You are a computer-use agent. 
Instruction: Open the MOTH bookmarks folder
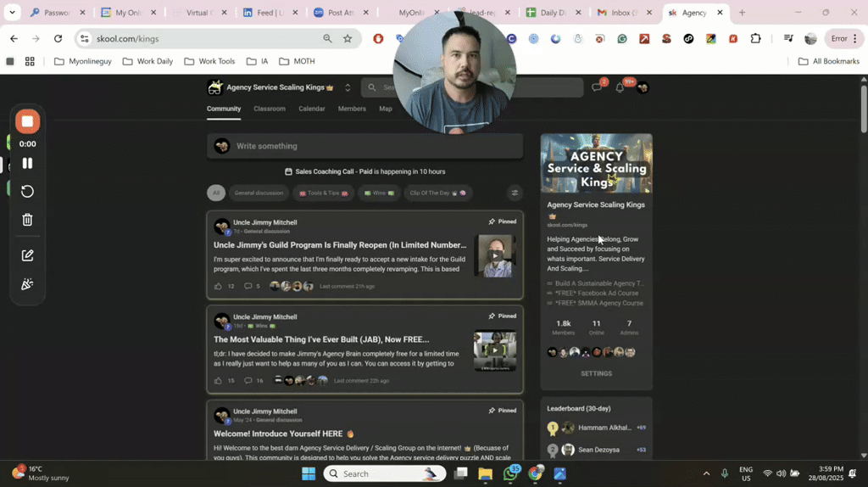298,61
